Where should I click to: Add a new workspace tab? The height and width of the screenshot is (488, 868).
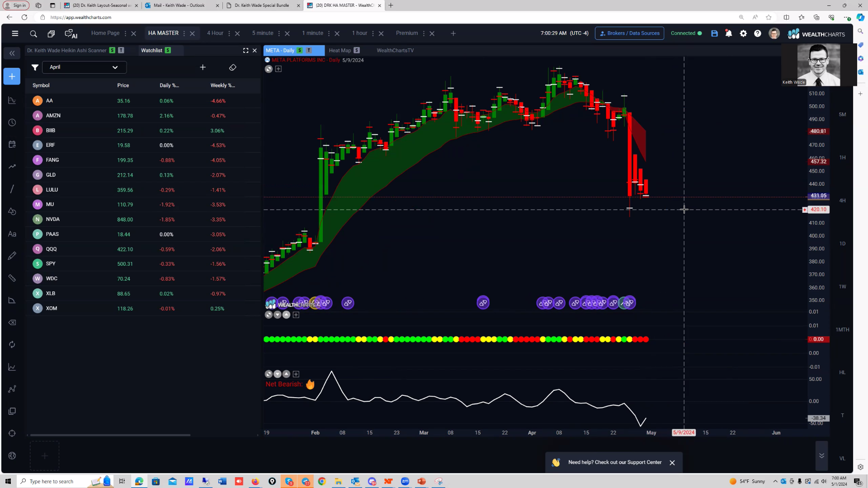click(x=453, y=33)
